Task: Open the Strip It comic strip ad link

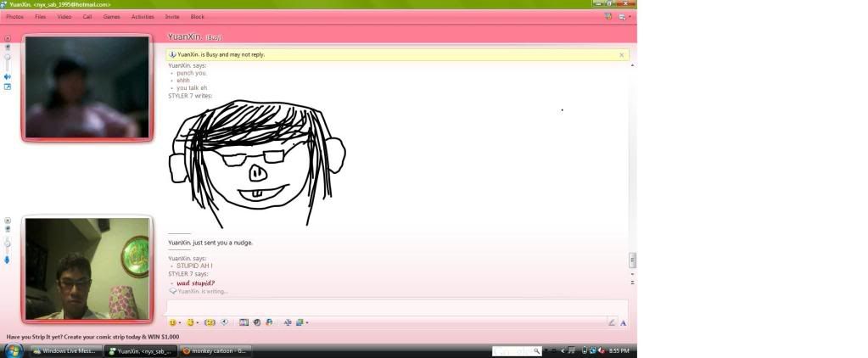Action: tap(93, 337)
